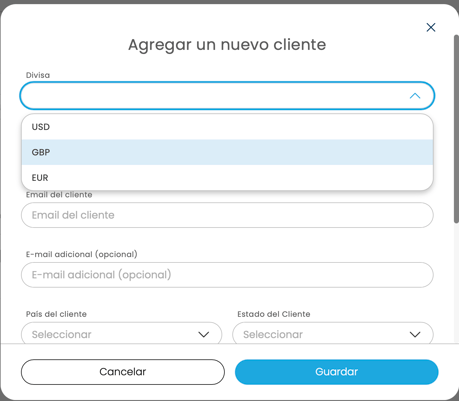The image size is (459, 401).
Task: Choose the highlighted GBP currency option
Action: (x=227, y=152)
